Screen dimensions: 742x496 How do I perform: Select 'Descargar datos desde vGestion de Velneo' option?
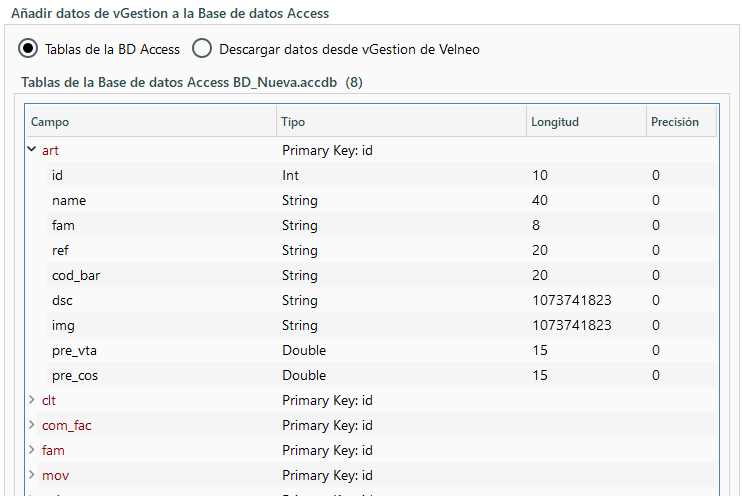(202, 49)
